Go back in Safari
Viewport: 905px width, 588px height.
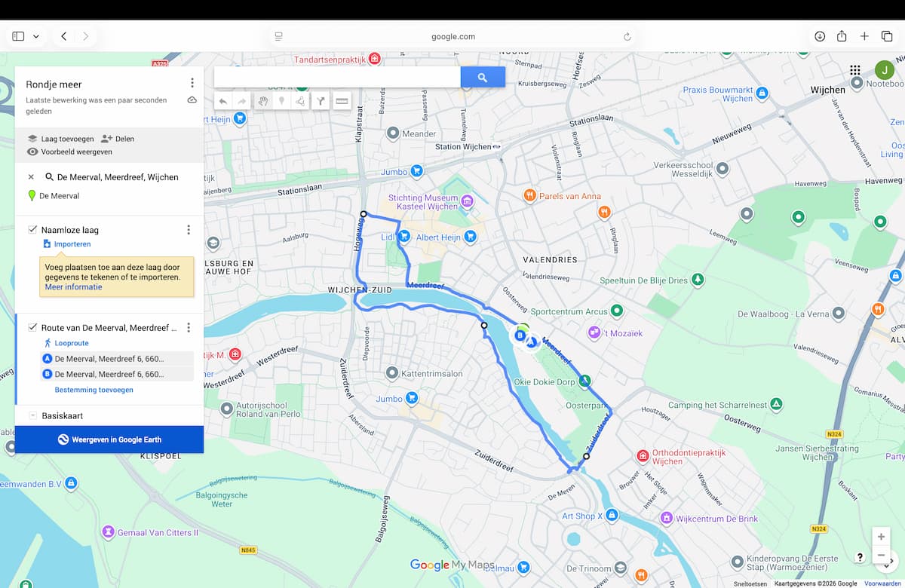(63, 36)
